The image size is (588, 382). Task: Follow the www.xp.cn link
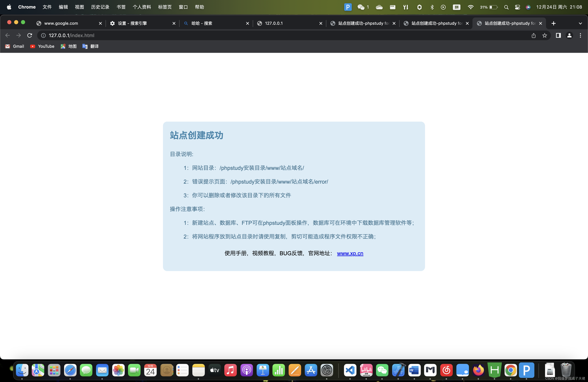click(x=350, y=253)
